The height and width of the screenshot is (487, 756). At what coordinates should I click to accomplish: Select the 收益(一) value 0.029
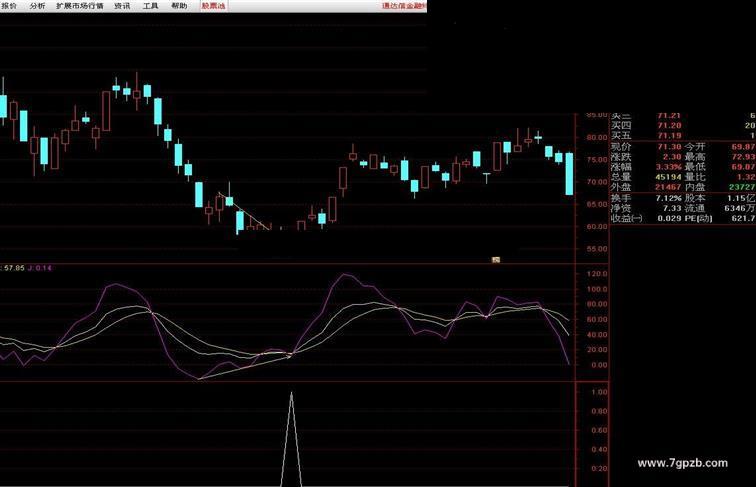(670, 218)
